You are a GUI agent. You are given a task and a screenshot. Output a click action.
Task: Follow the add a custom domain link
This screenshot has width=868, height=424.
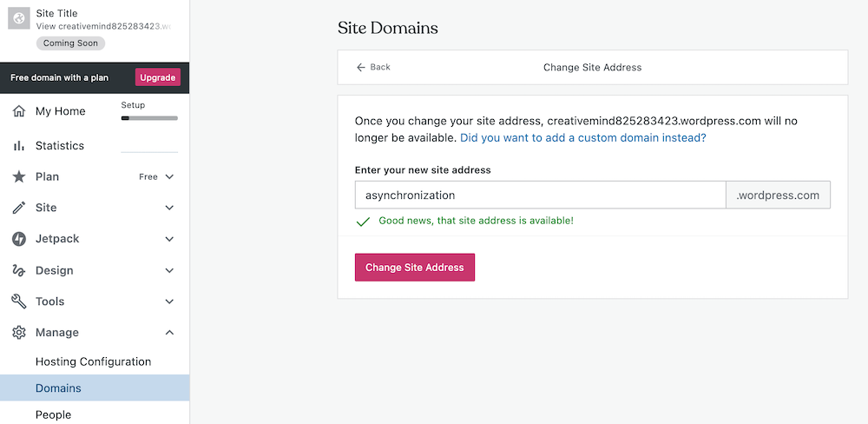pyautogui.click(x=582, y=138)
